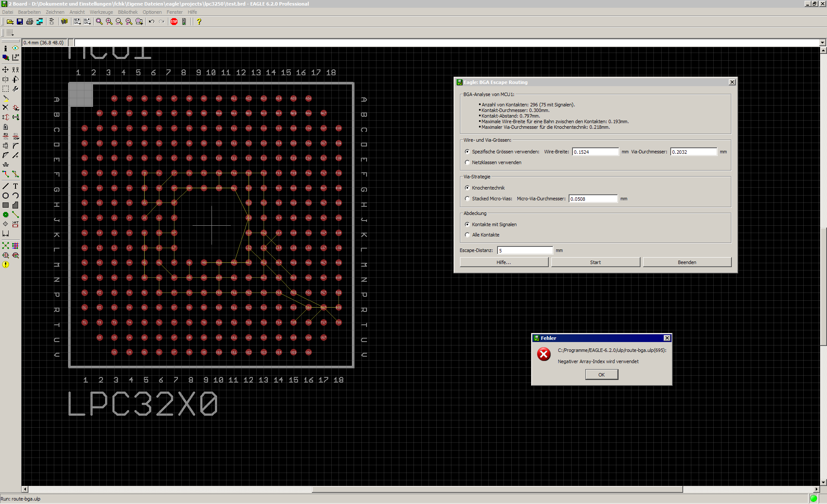Open the Display layers tool

tap(6, 58)
